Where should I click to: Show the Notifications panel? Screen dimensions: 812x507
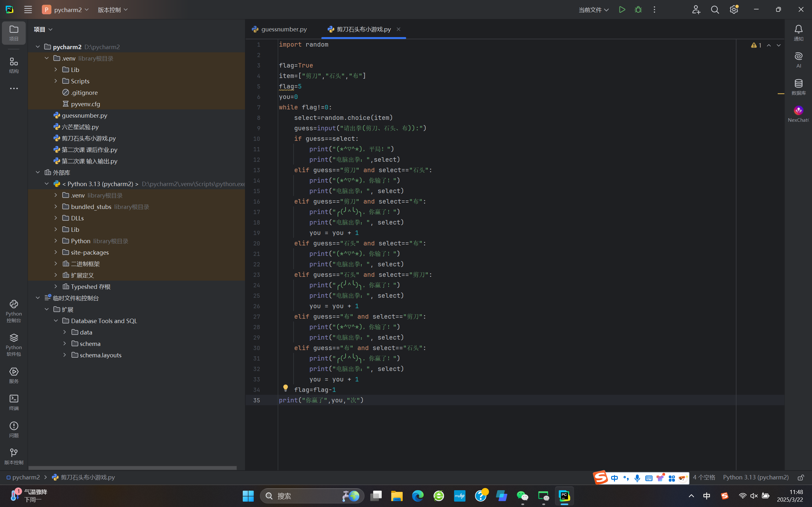[798, 33]
